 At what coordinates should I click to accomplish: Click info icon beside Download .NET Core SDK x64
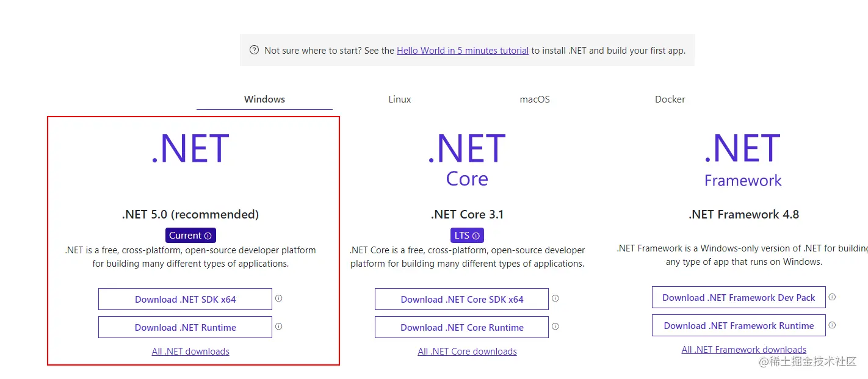coord(555,298)
